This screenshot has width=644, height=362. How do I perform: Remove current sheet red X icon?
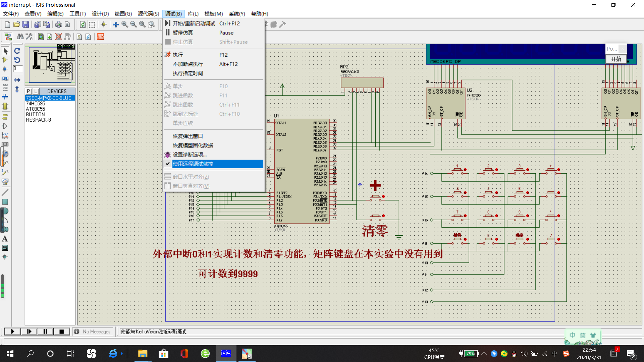[58, 37]
